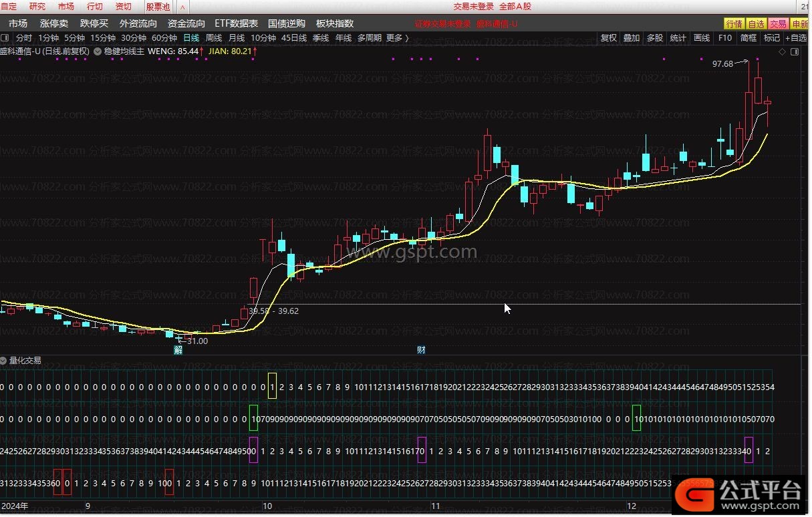The height and width of the screenshot is (517, 812).
Task: Click the 解 event marker under the chart
Action: point(178,350)
